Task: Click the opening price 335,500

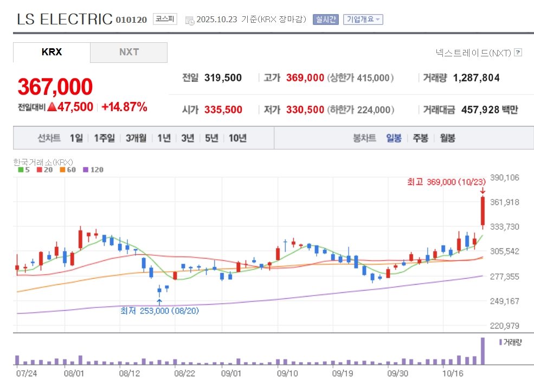Action: 223,110
